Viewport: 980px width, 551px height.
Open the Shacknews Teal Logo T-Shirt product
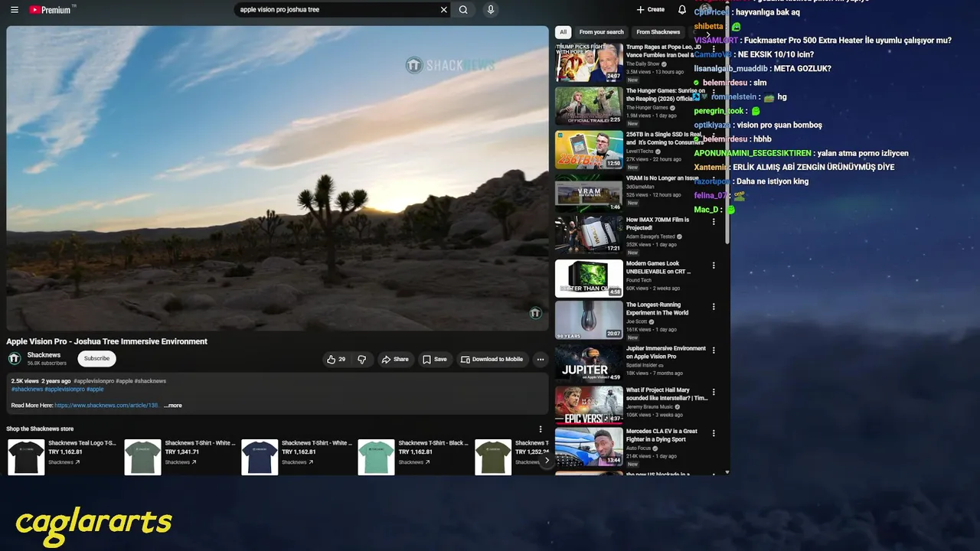coord(63,457)
